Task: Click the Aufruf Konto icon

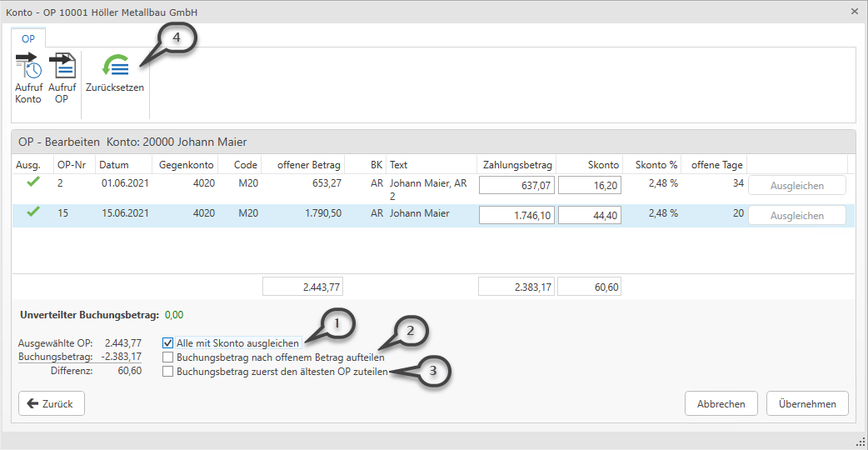Action: click(28, 67)
